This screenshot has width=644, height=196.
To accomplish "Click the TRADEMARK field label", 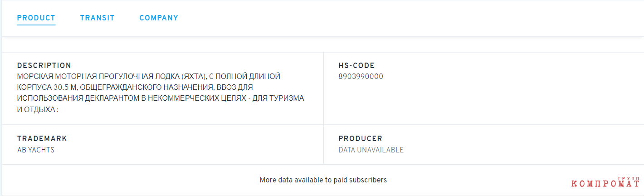I will (42, 139).
